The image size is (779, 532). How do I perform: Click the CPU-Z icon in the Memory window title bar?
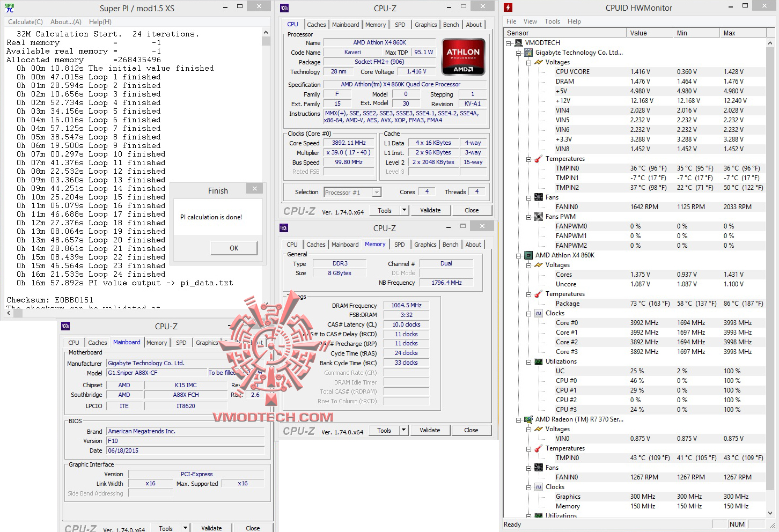click(284, 228)
